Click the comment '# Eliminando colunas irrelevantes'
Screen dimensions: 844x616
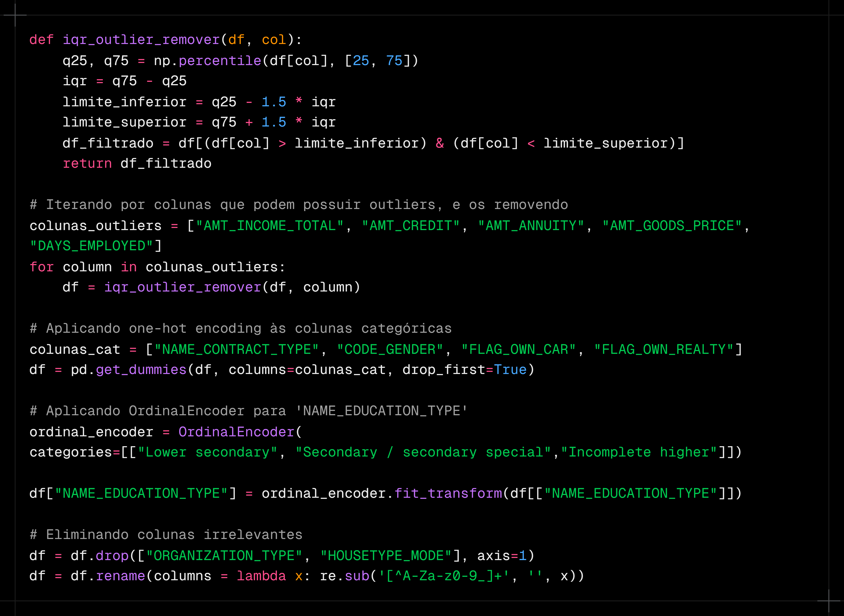tap(166, 535)
